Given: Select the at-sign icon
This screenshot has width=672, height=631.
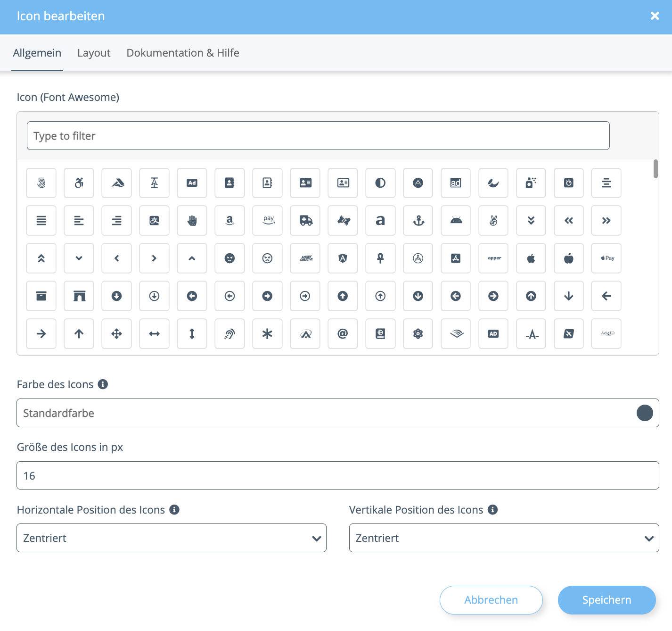Looking at the screenshot, I should [x=343, y=334].
